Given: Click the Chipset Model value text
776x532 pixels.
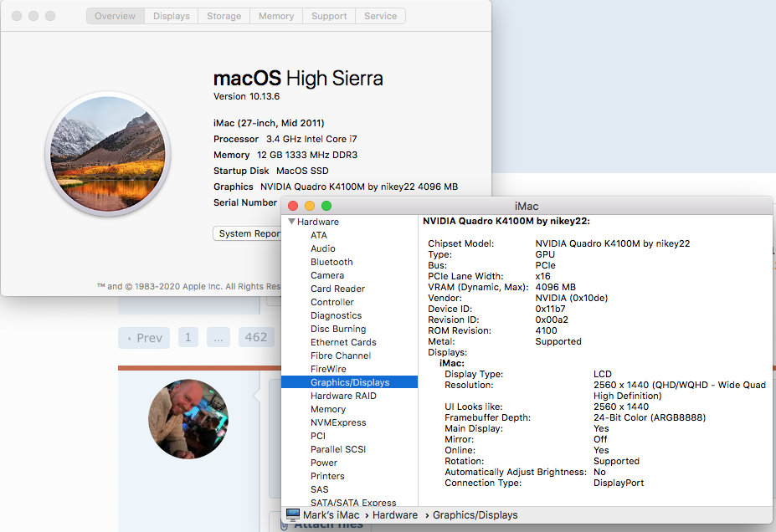Looking at the screenshot, I should click(x=612, y=243).
